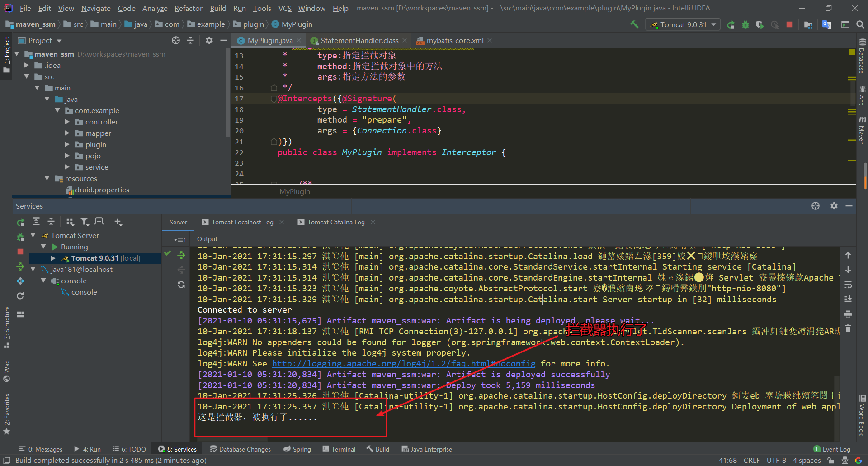Open the Event Log button
The image size is (868, 466).
click(x=832, y=449)
